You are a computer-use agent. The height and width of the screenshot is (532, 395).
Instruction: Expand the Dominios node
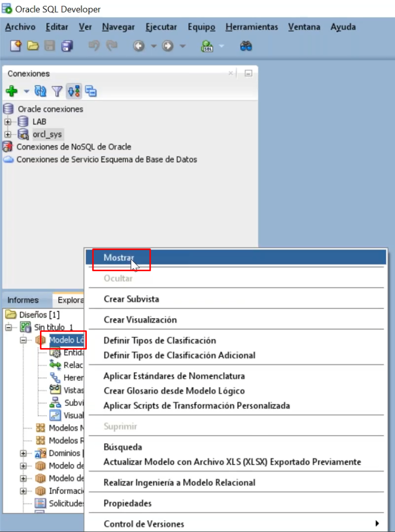[23, 453]
